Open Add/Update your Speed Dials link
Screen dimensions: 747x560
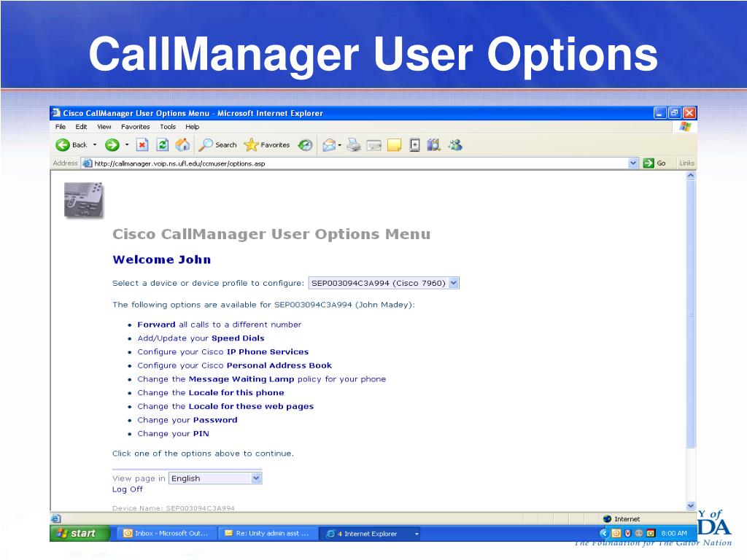[201, 338]
